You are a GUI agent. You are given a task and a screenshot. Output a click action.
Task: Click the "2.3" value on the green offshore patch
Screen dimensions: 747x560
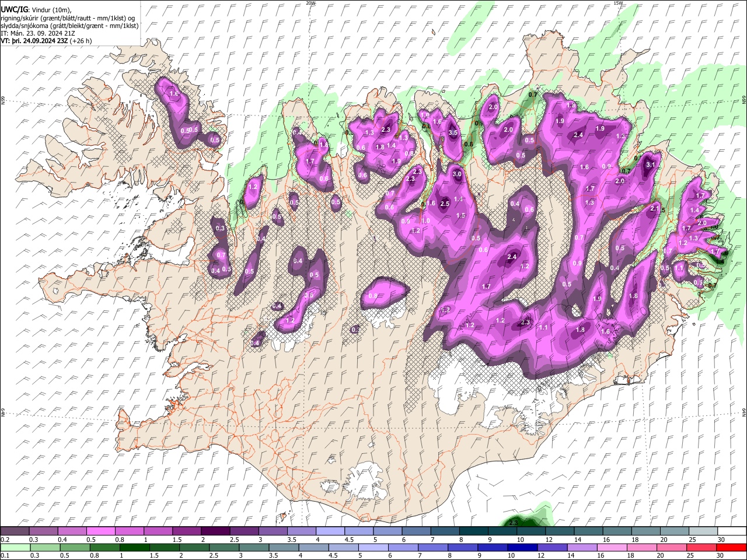(x=514, y=523)
